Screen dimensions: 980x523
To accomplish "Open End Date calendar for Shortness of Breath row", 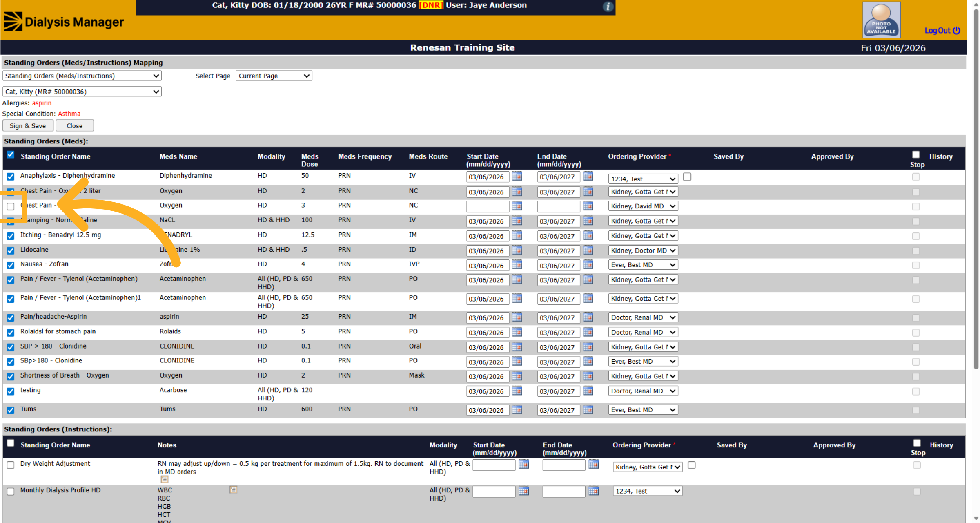I will pos(588,376).
